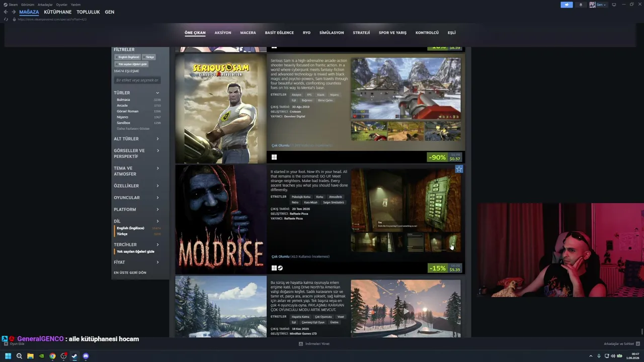
Task: Select the AKSİYON category tab
Action: pos(223,33)
